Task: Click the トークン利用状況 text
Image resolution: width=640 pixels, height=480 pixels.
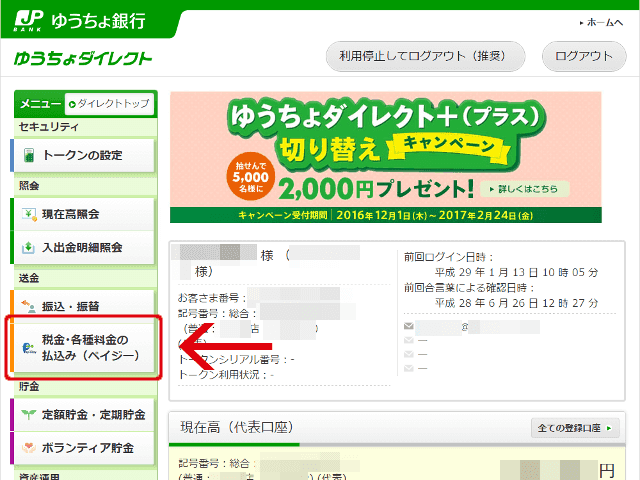Action: (x=226, y=375)
